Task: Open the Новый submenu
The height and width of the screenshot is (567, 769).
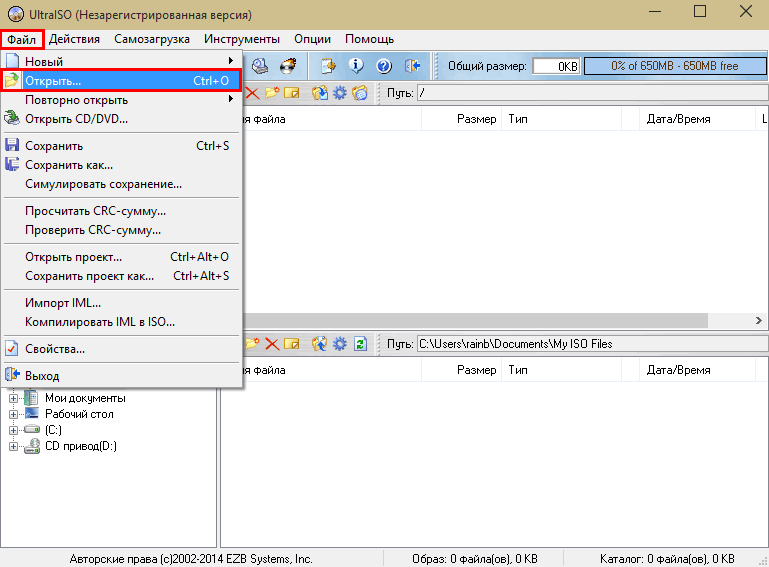Action: pos(121,61)
